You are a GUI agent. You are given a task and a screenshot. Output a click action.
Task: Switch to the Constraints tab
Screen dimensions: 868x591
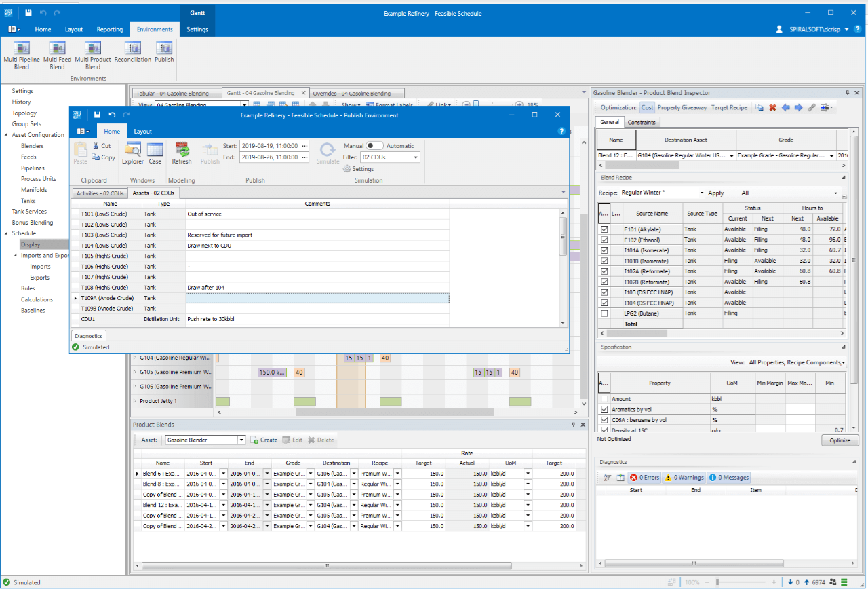[641, 123]
